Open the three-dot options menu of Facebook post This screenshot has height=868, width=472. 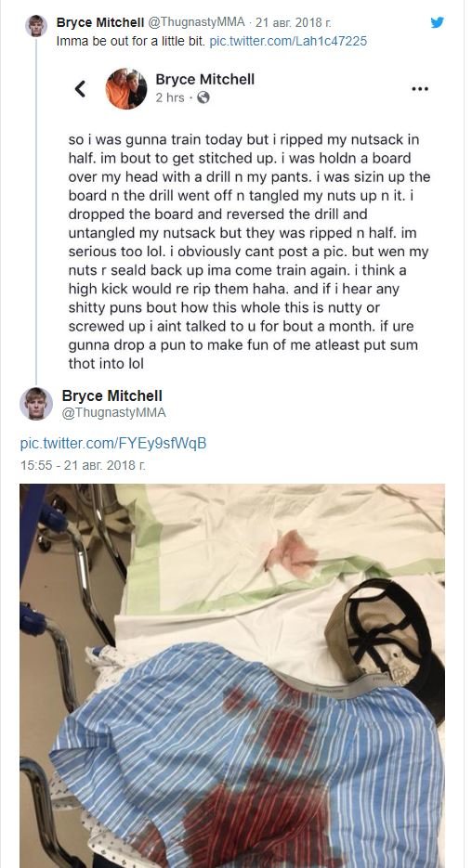click(x=420, y=88)
